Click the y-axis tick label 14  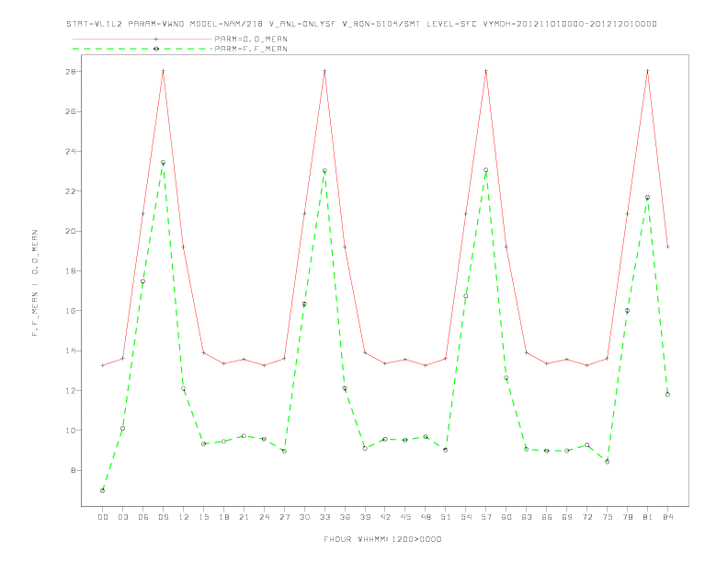71,350
